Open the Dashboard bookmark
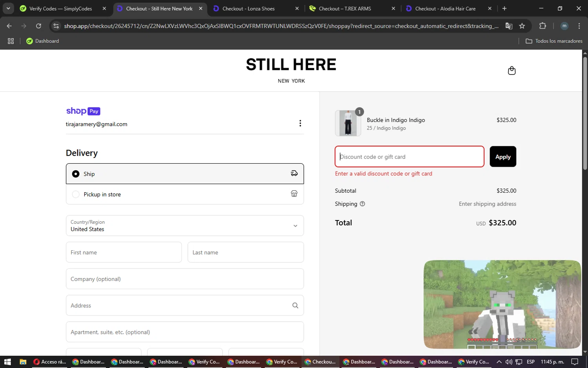Image resolution: width=588 pixels, height=368 pixels. point(42,41)
